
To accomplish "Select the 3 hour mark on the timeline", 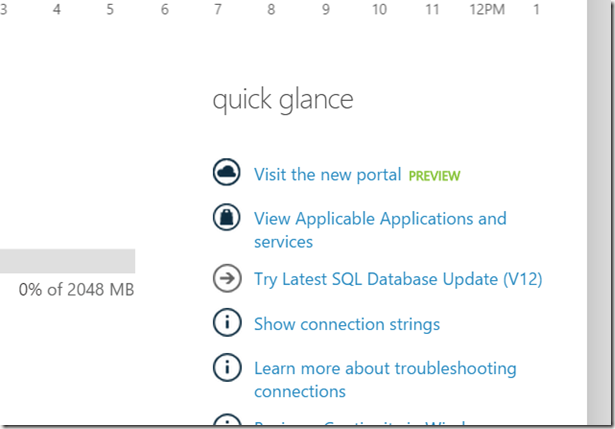I will coord(3,10).
